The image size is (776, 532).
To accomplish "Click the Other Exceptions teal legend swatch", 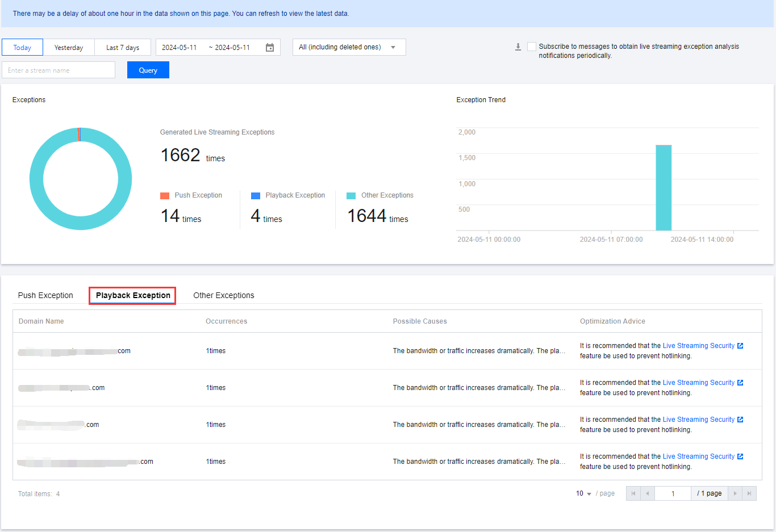I will [x=351, y=196].
